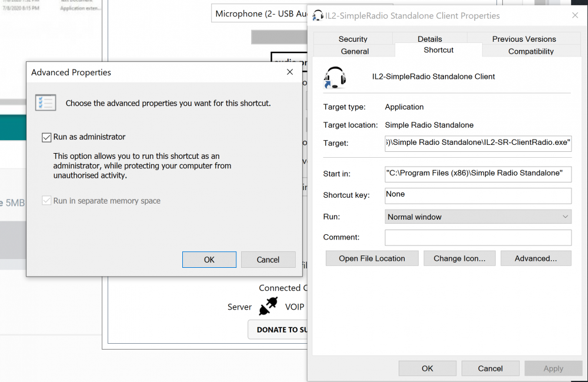
Task: Click into the Target field
Action: click(478, 144)
